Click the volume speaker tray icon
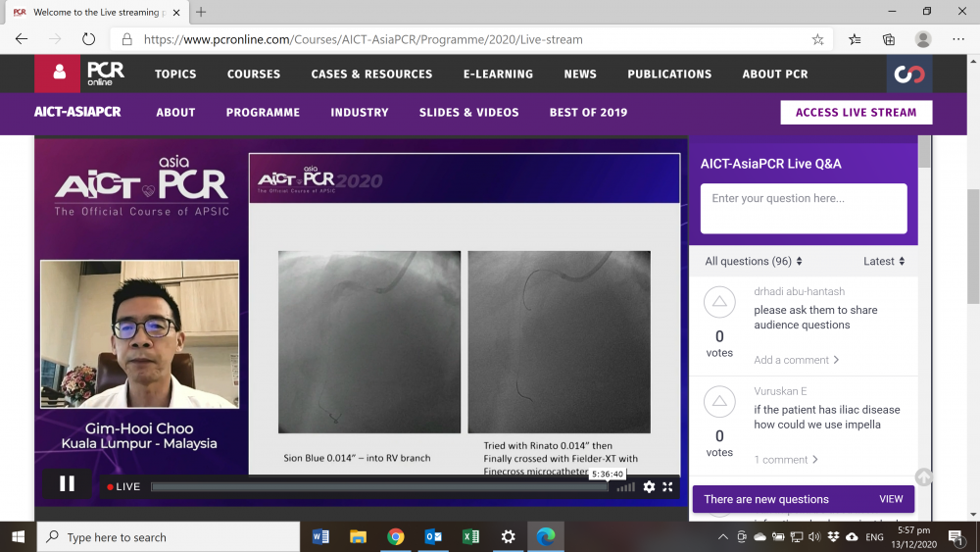The image size is (980, 552). [x=814, y=537]
